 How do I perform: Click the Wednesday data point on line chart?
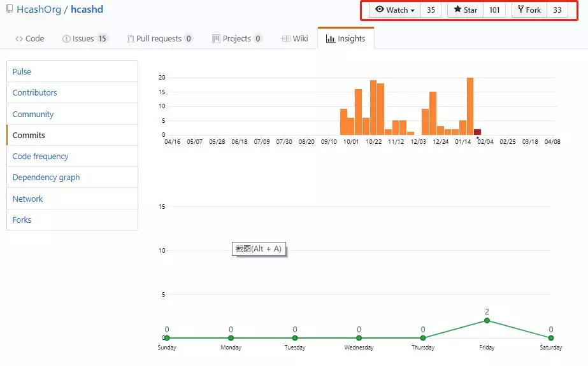(x=359, y=338)
